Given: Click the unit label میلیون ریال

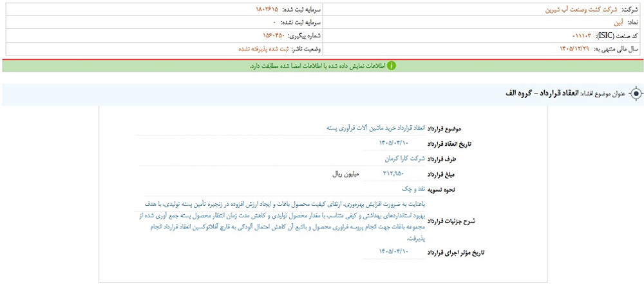Looking at the screenshot, I should coord(345,174).
